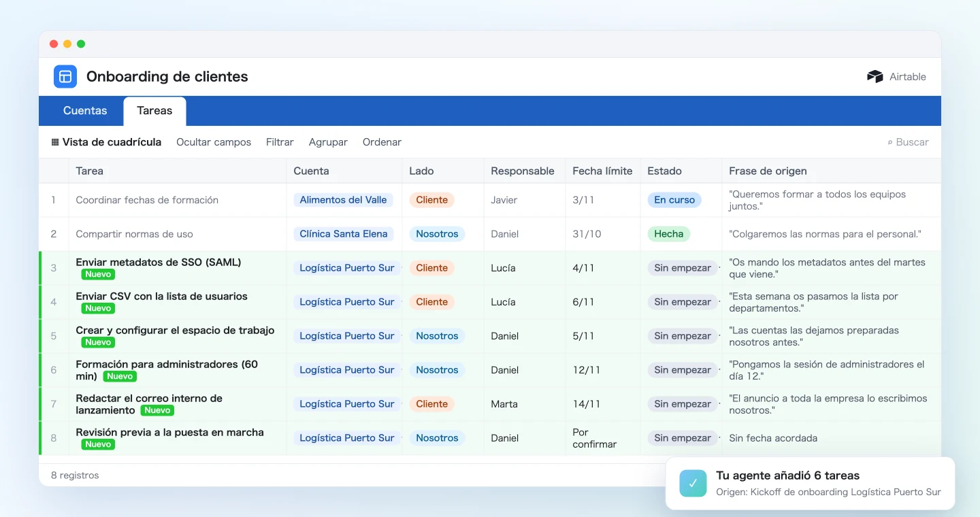Viewport: 980px width, 517px height.
Task: Select task Compartir normas de uso
Action: click(x=134, y=234)
